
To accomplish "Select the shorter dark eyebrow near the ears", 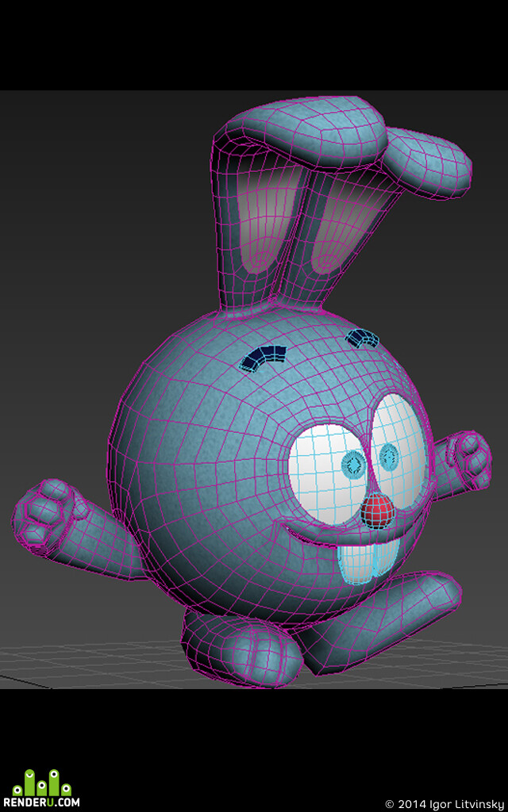I will coord(362,339).
